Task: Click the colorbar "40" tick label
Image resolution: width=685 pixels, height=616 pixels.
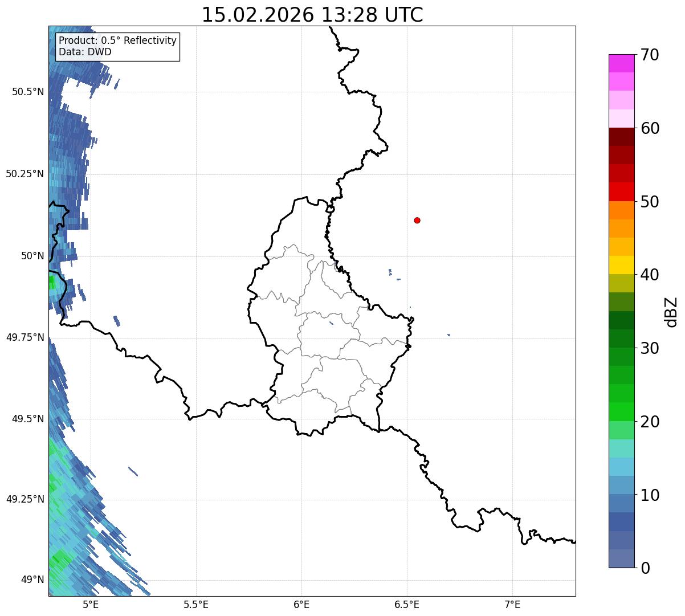Action: [x=650, y=275]
